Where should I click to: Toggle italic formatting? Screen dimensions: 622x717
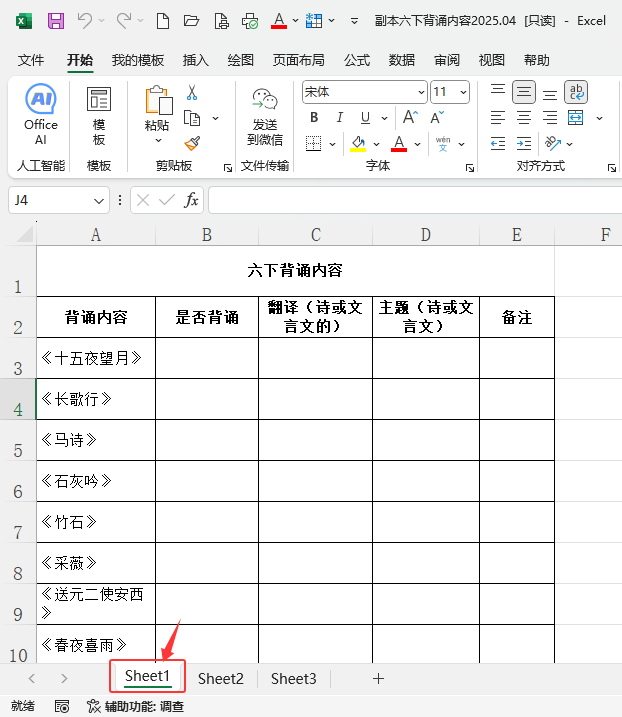tap(339, 118)
